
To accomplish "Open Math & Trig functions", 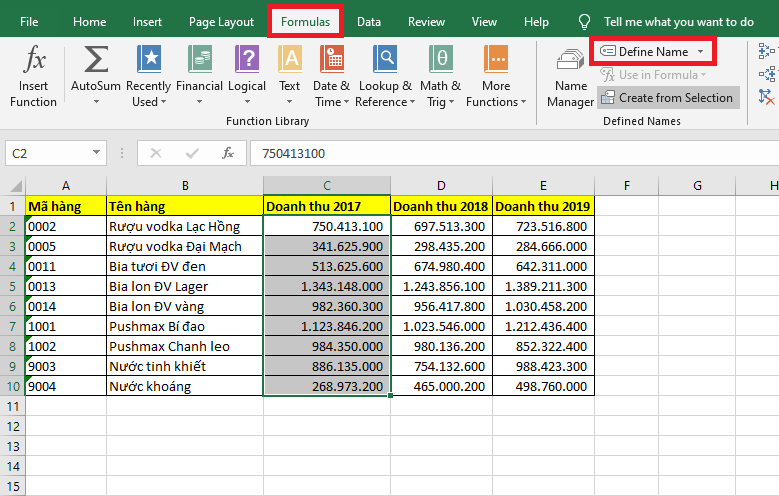I will tap(440, 61).
